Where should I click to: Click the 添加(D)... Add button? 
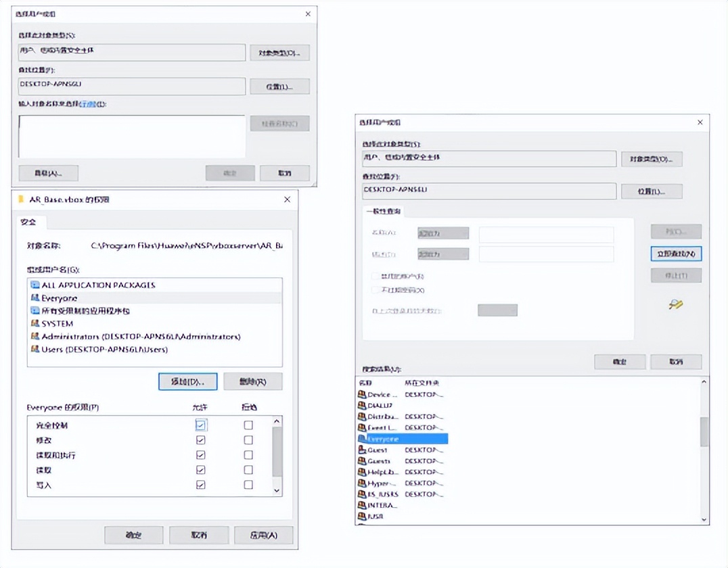[x=187, y=382]
